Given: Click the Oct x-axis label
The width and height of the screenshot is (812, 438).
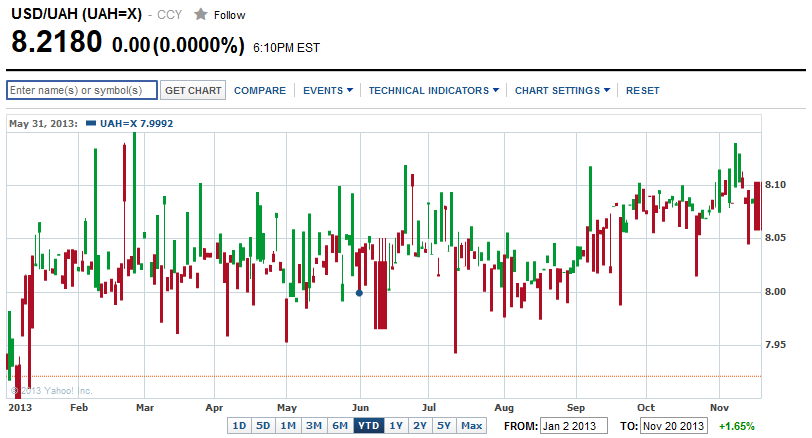Looking at the screenshot, I should click(x=646, y=407).
